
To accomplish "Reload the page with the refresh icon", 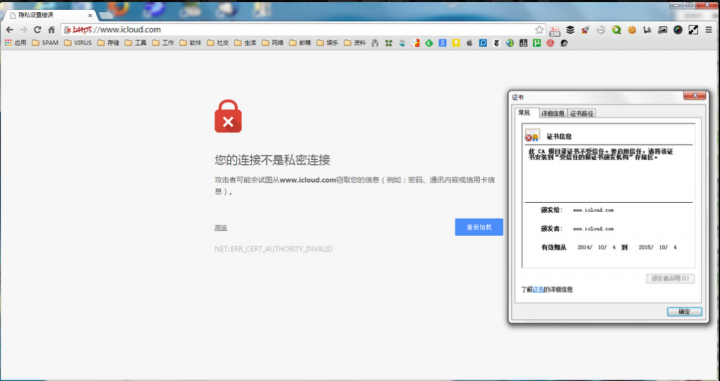I will coord(38,30).
